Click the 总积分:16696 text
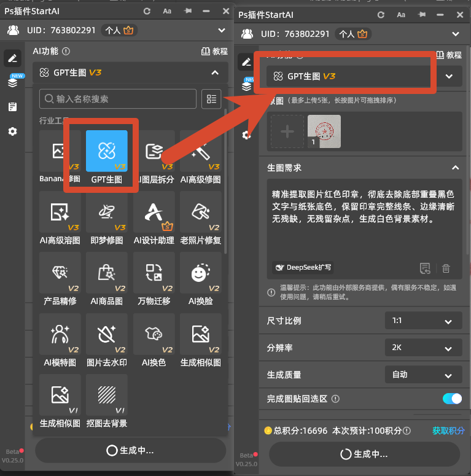The width and height of the screenshot is (471, 476). click(x=300, y=431)
